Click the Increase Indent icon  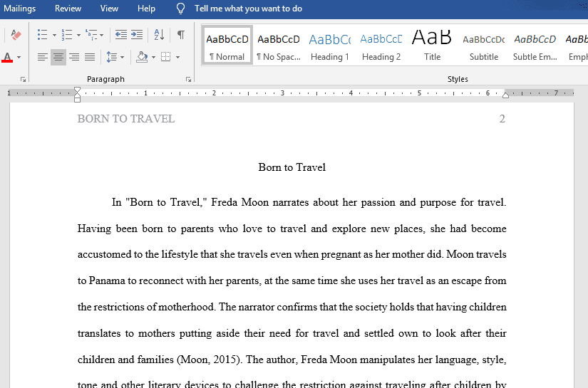pos(137,35)
